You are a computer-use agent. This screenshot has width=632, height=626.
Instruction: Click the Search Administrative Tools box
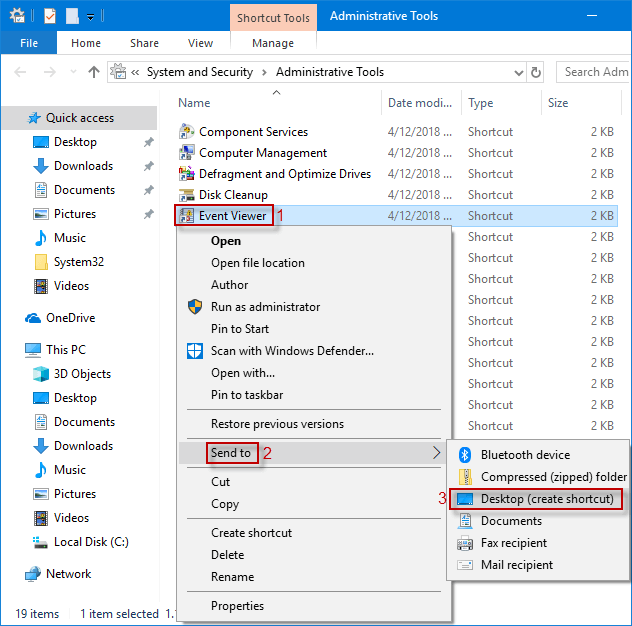[x=594, y=72]
